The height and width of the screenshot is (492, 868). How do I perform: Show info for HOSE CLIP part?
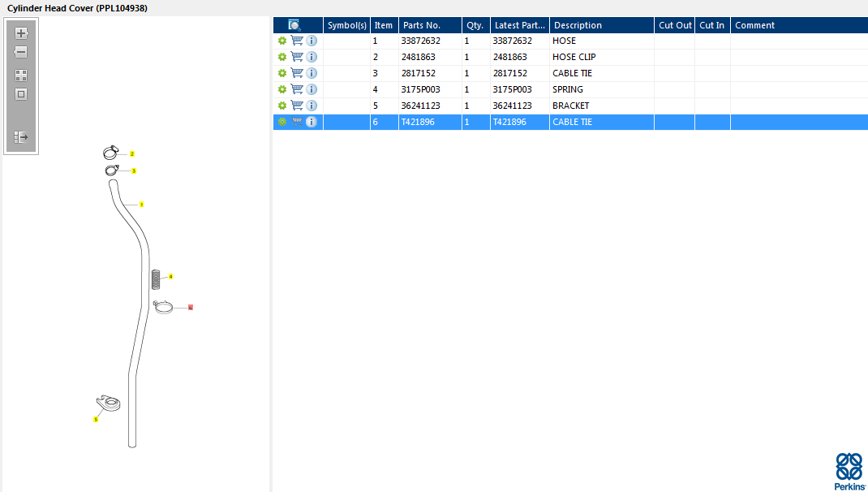(312, 57)
